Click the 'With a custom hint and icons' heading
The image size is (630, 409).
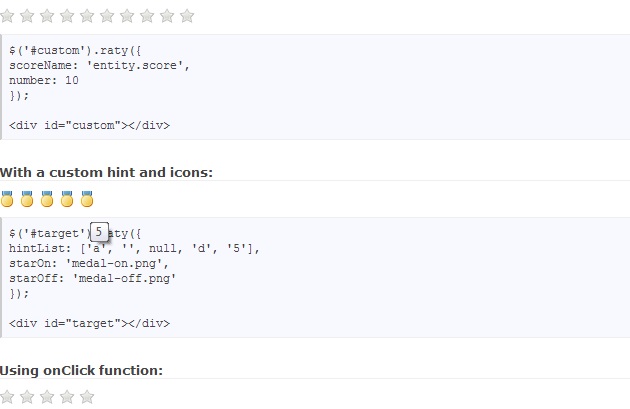pyautogui.click(x=106, y=172)
